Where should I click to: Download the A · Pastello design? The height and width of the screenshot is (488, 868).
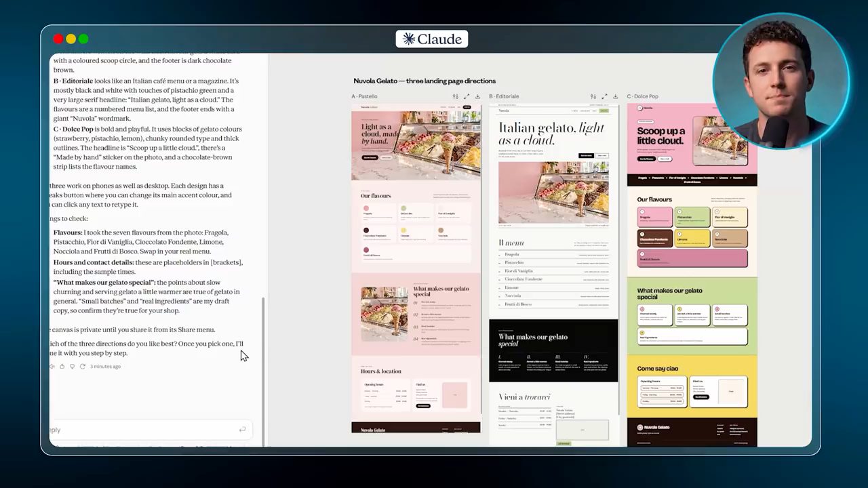tap(477, 96)
